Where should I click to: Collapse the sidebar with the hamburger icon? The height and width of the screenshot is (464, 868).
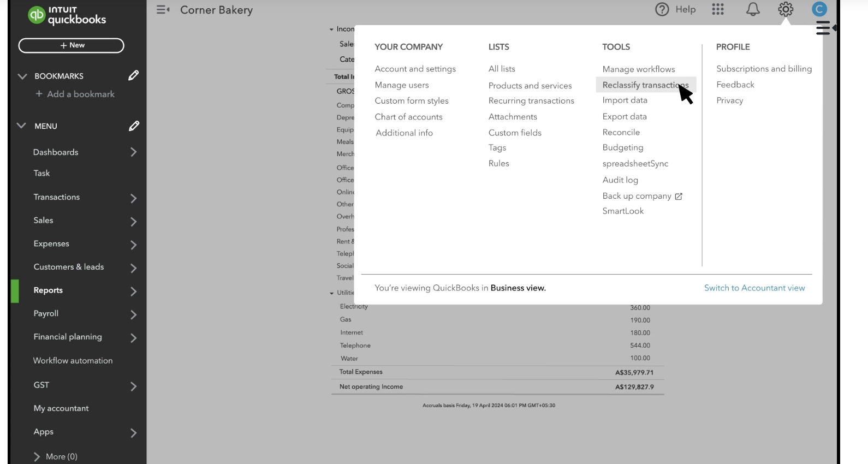[163, 10]
